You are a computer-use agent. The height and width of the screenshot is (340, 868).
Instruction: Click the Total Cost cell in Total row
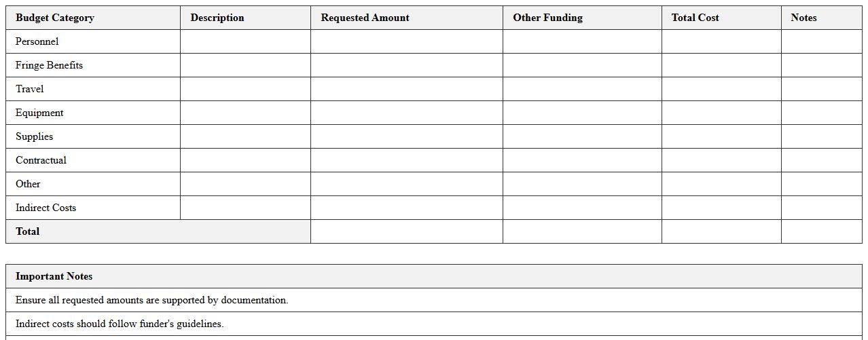721,231
